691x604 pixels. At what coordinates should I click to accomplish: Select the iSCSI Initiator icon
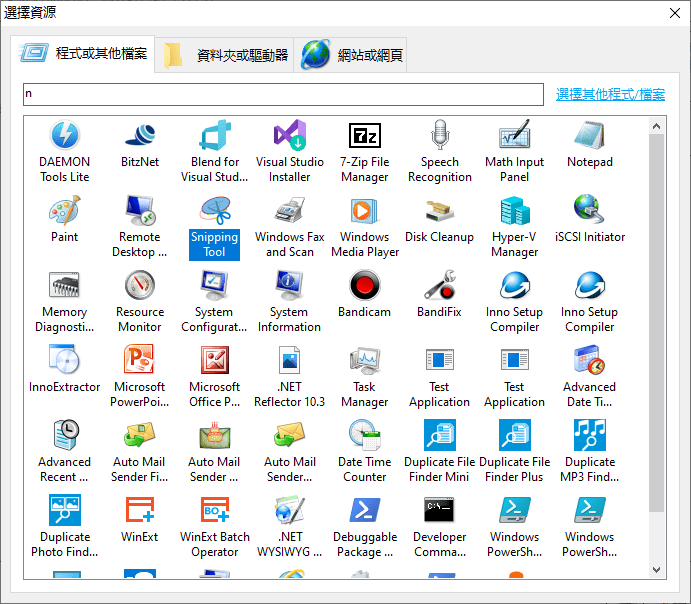(x=589, y=210)
